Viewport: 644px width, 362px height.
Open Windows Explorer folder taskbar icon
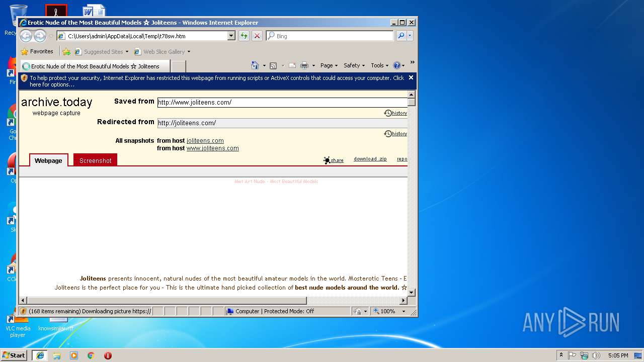pos(57,355)
